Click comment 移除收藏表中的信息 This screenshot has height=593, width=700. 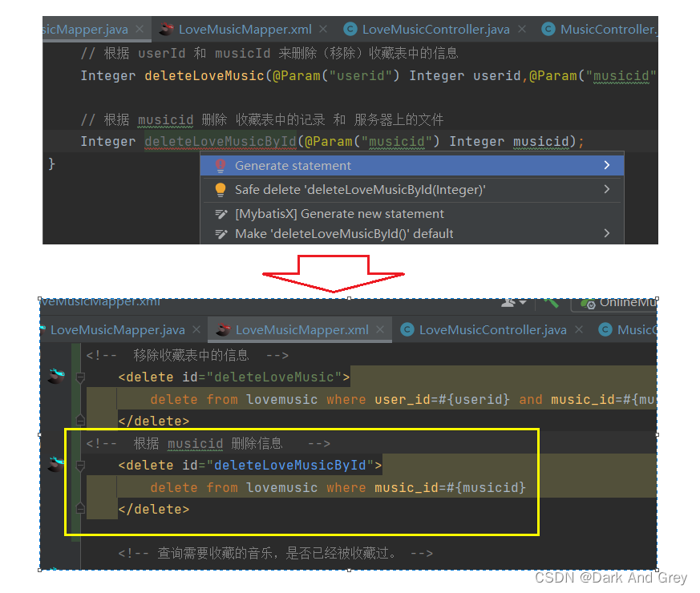(191, 355)
